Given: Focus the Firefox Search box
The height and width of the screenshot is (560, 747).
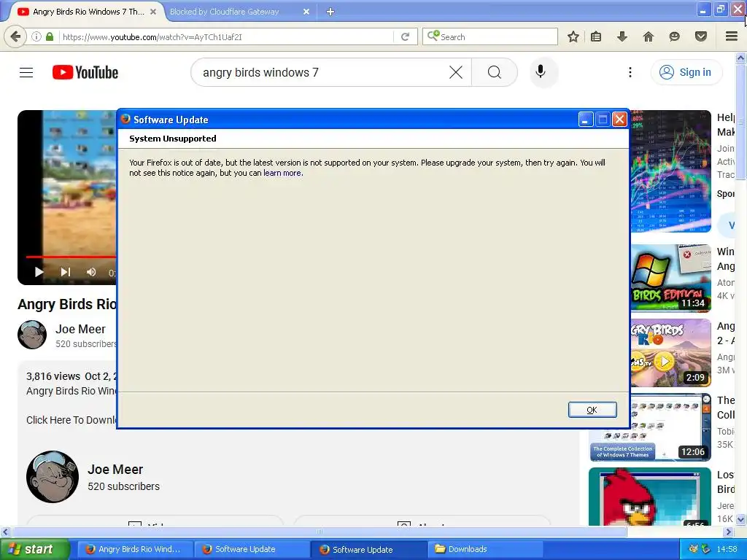Looking at the screenshot, I should (490, 36).
